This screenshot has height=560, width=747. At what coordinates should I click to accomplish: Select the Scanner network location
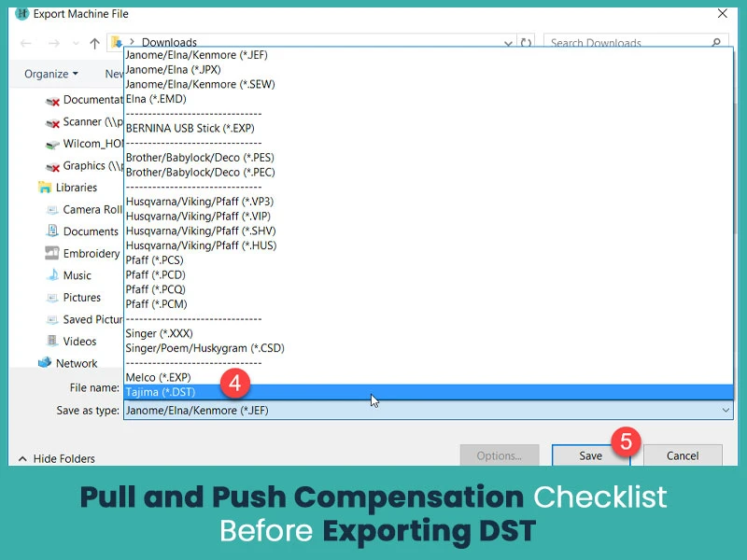pyautogui.click(x=84, y=121)
